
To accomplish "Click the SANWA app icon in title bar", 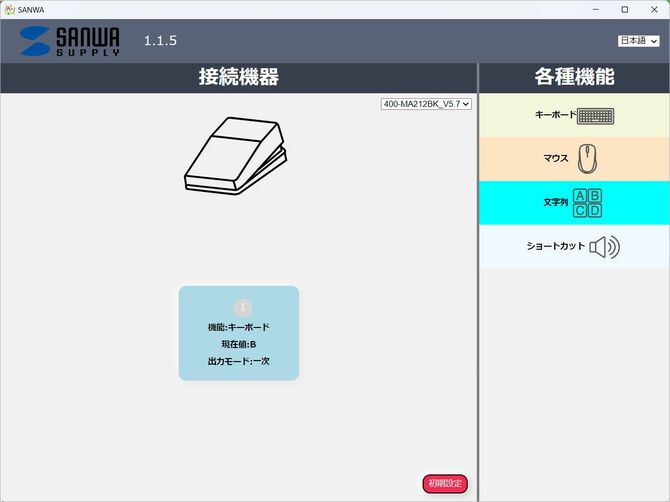I will tap(9, 9).
